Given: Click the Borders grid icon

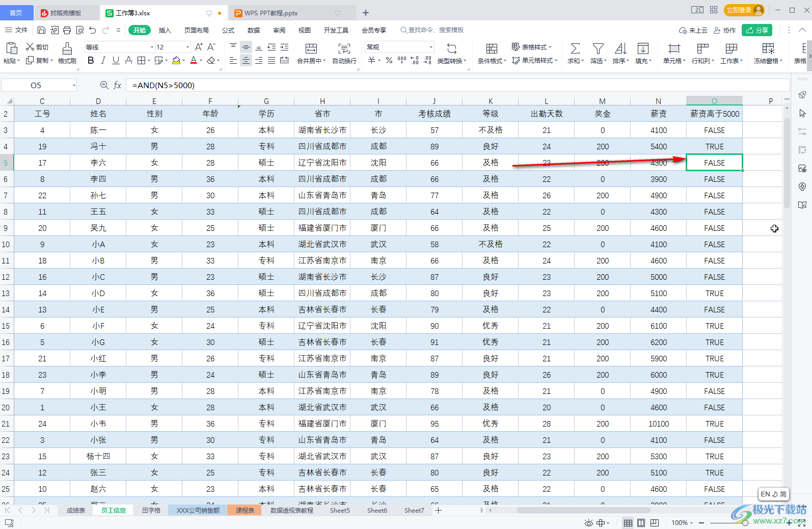Looking at the screenshot, I should (141, 61).
